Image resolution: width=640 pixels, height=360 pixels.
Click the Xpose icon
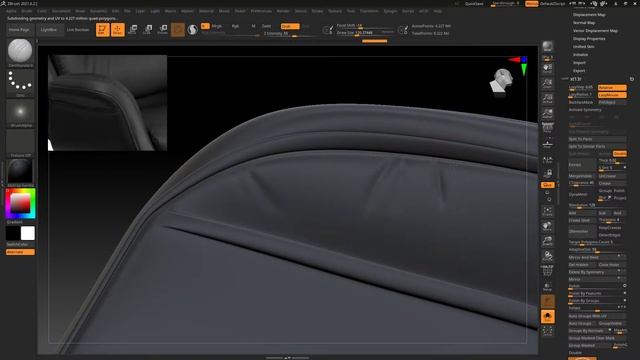click(547, 331)
